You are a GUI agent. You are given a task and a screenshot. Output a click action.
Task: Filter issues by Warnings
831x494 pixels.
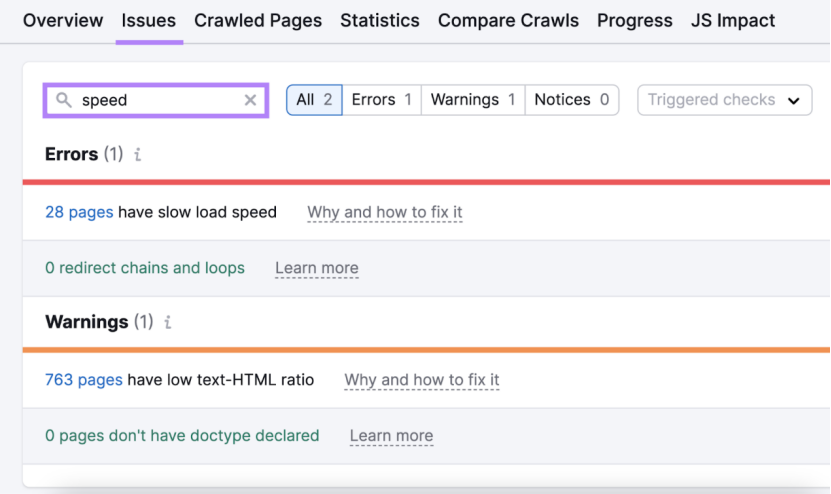tap(473, 100)
